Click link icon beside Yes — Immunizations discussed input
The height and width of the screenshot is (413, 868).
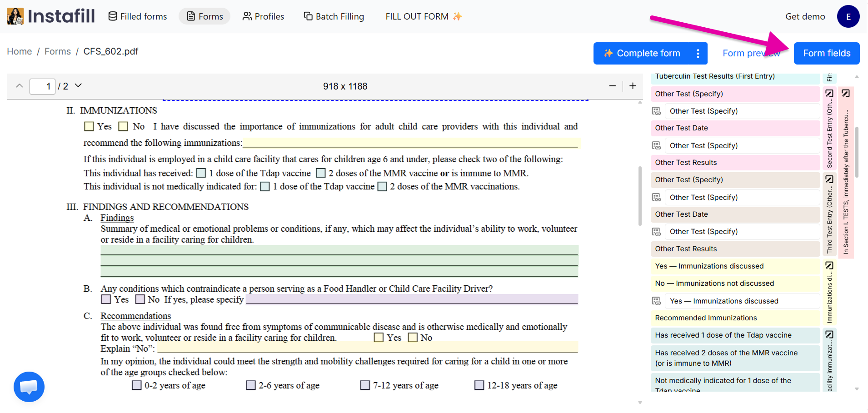click(656, 301)
